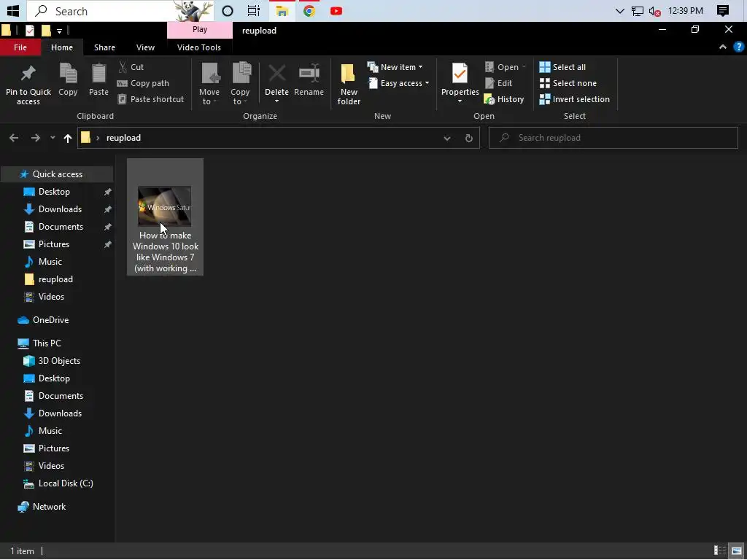
Task: Click the Delete ribbon button
Action: click(x=276, y=84)
